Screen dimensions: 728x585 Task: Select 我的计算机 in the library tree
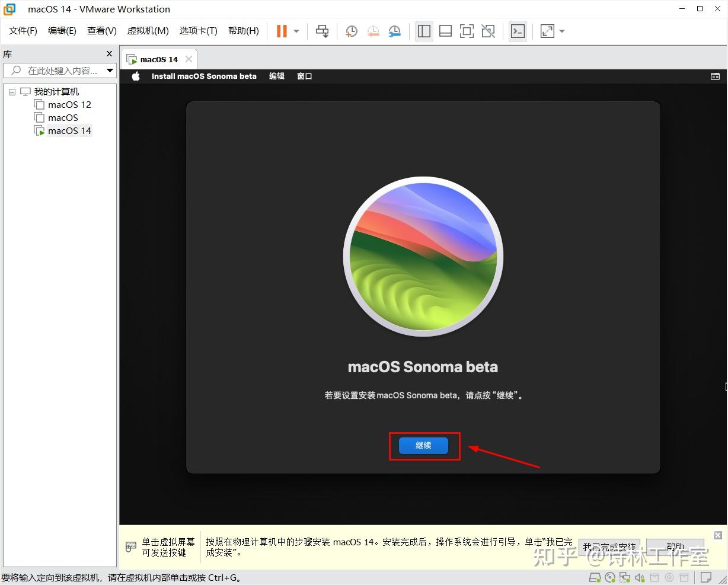[x=56, y=92]
